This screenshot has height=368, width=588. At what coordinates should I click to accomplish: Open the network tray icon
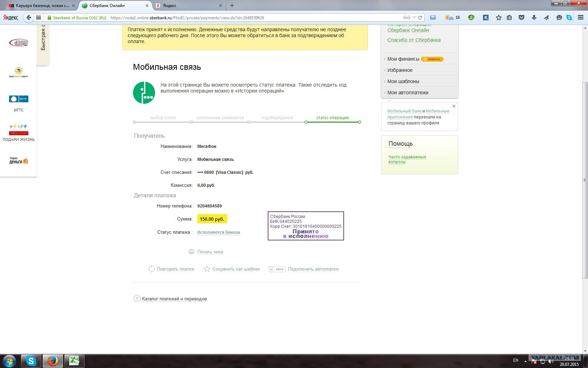(542, 361)
